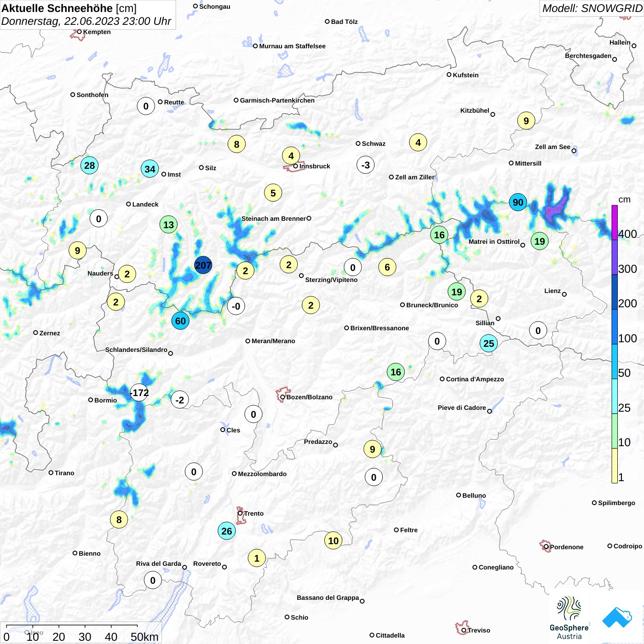Select the 16 marker near Cortina d'Ampezzo
The width and height of the screenshot is (644, 644).
(396, 372)
